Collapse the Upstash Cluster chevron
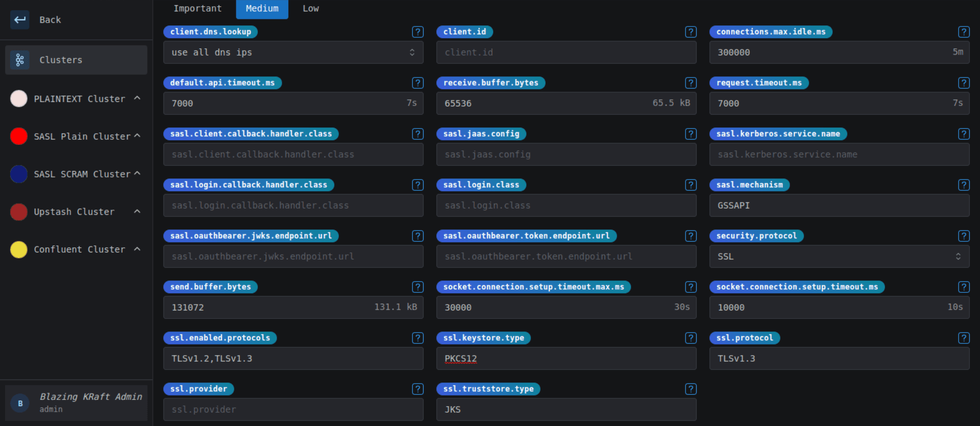980x426 pixels. [137, 211]
